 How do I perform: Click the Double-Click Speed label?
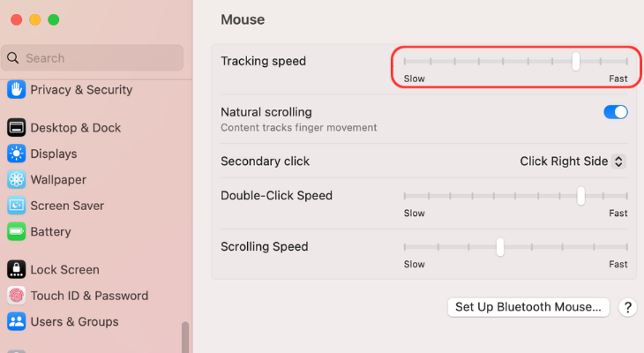[276, 196]
